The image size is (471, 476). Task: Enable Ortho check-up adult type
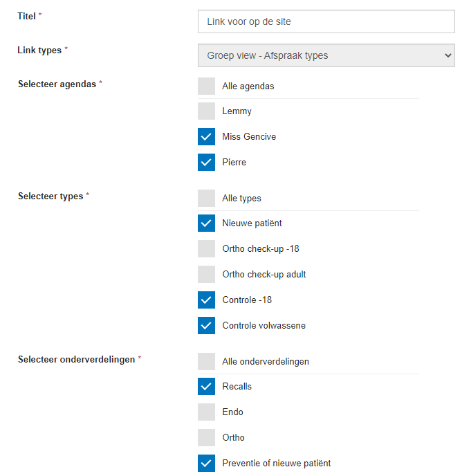(x=206, y=275)
